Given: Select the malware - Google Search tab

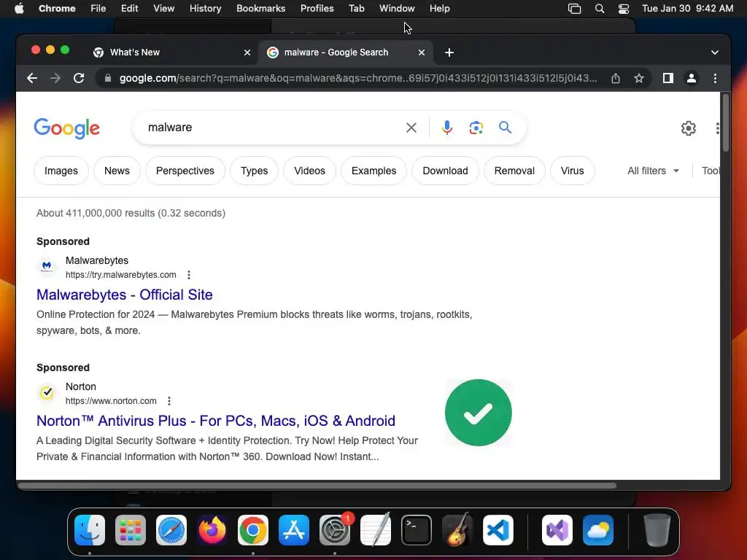Looking at the screenshot, I should 345,52.
